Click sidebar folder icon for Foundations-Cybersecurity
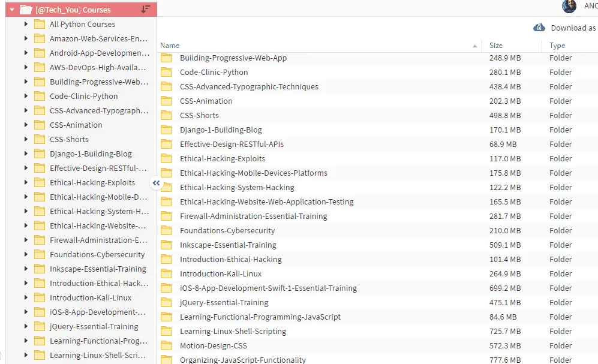The image size is (598, 364). click(40, 255)
